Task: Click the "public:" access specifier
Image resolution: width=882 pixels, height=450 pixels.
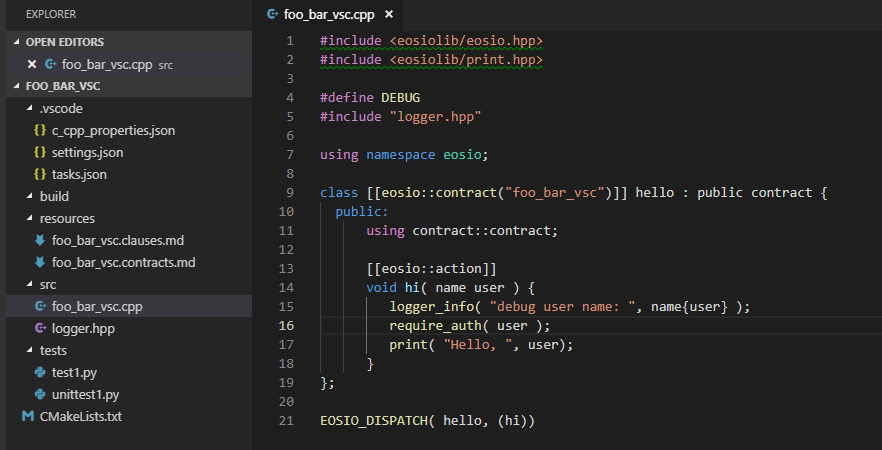Action: click(362, 212)
